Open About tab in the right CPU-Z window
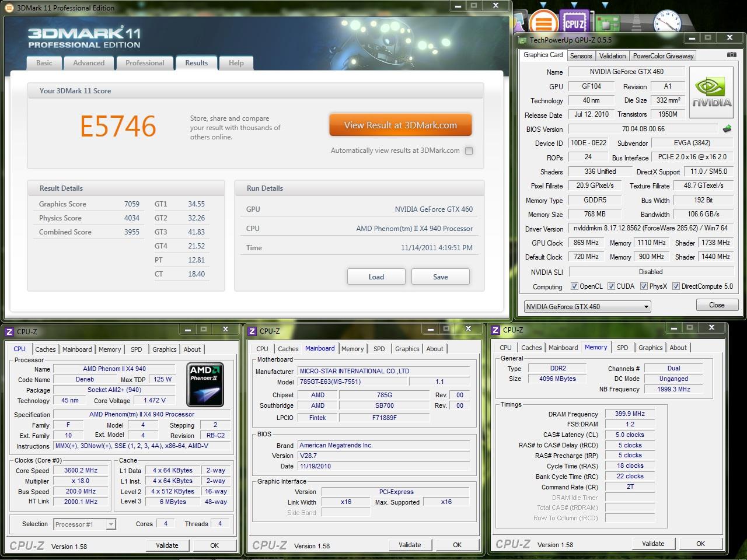The height and width of the screenshot is (560, 747). [x=678, y=348]
